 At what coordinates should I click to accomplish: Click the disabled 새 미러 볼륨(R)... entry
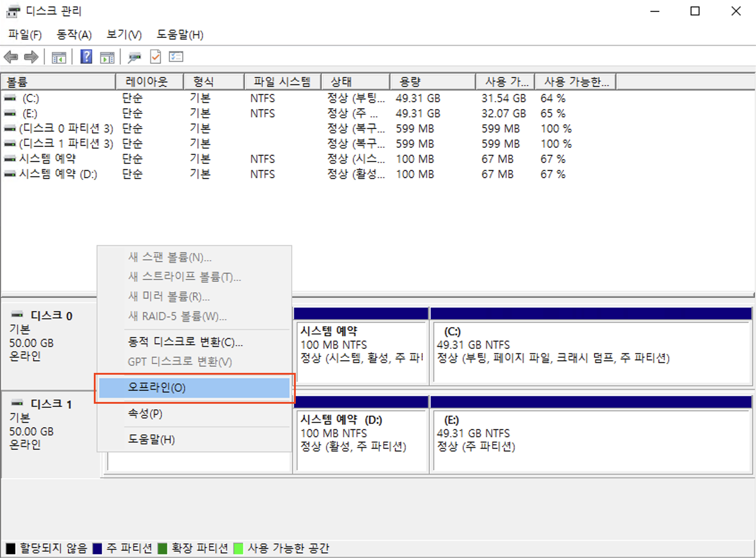(x=194, y=296)
